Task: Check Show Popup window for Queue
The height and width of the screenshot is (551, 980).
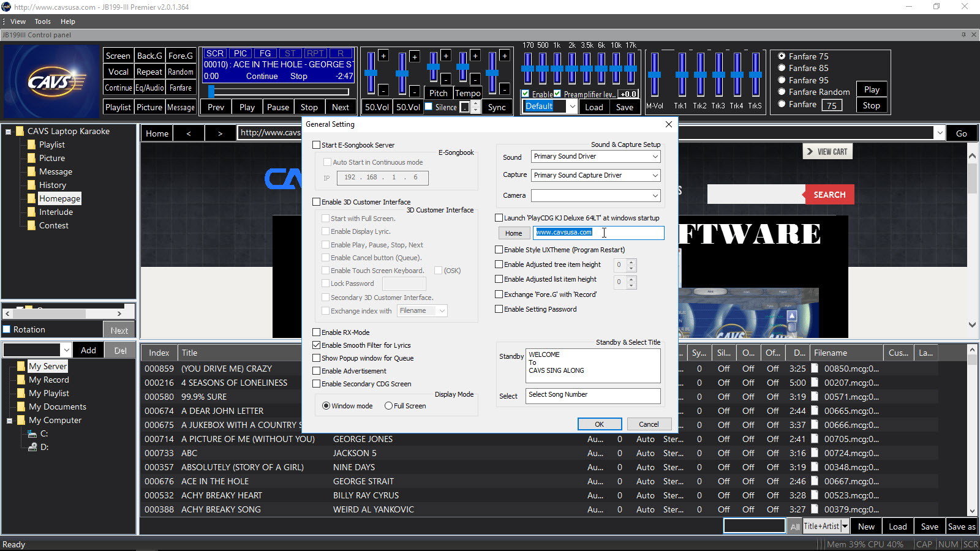Action: point(317,358)
